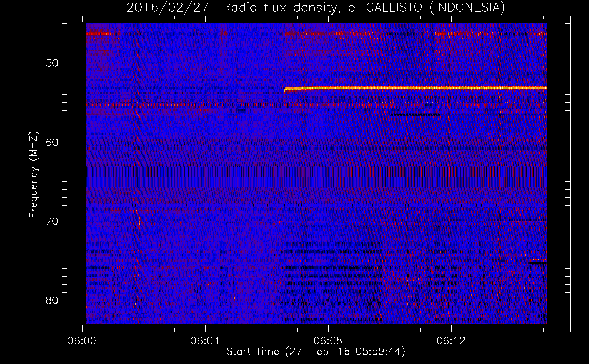Click the '70' frequency tick label
This screenshot has height=364, width=589.
tap(52, 221)
